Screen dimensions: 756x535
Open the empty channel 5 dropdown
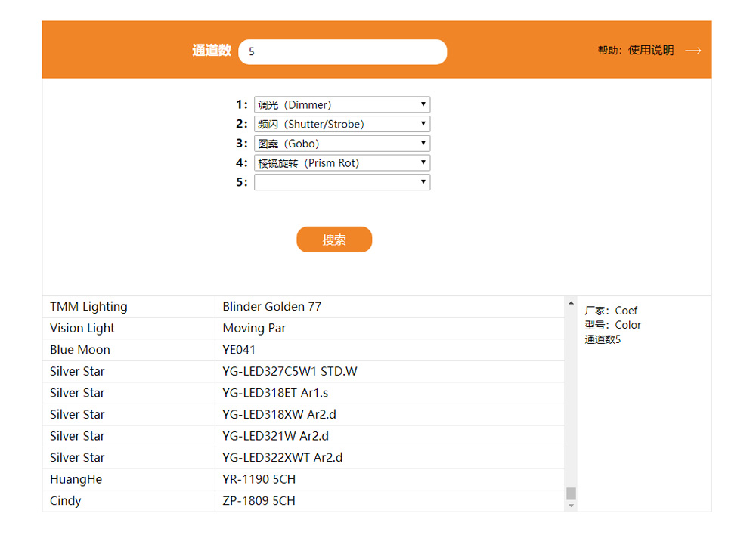[x=342, y=182]
